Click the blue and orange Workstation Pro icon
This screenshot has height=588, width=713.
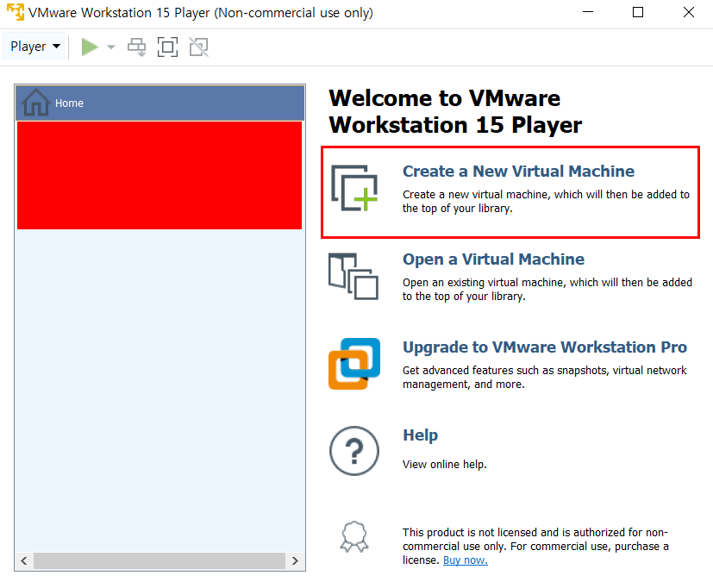tap(354, 364)
